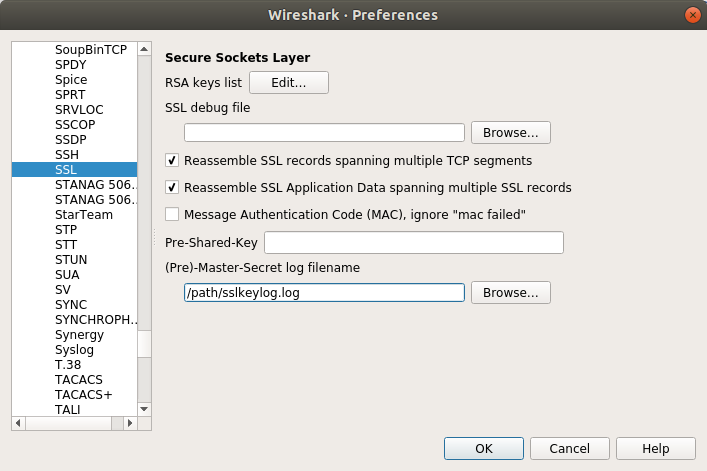Confirm preferences with OK
This screenshot has height=471, width=707.
click(x=483, y=448)
